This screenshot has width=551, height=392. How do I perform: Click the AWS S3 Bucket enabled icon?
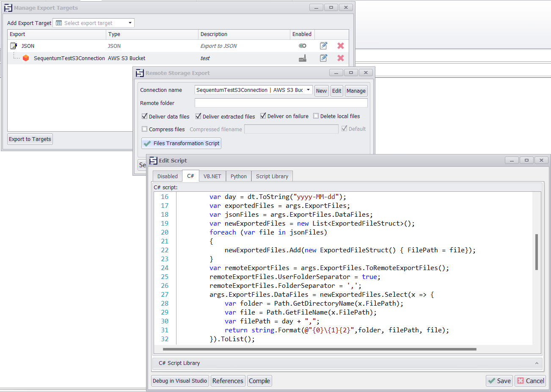point(303,58)
